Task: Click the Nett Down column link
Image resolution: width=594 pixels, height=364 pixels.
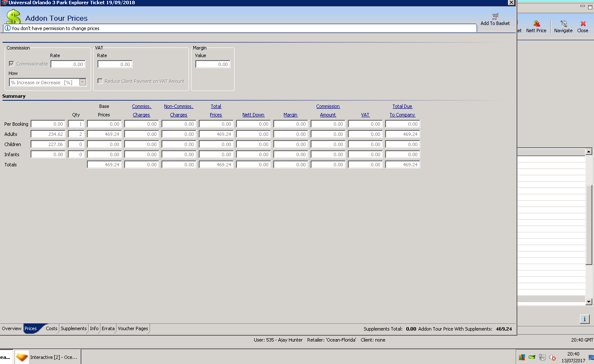Action: [253, 115]
